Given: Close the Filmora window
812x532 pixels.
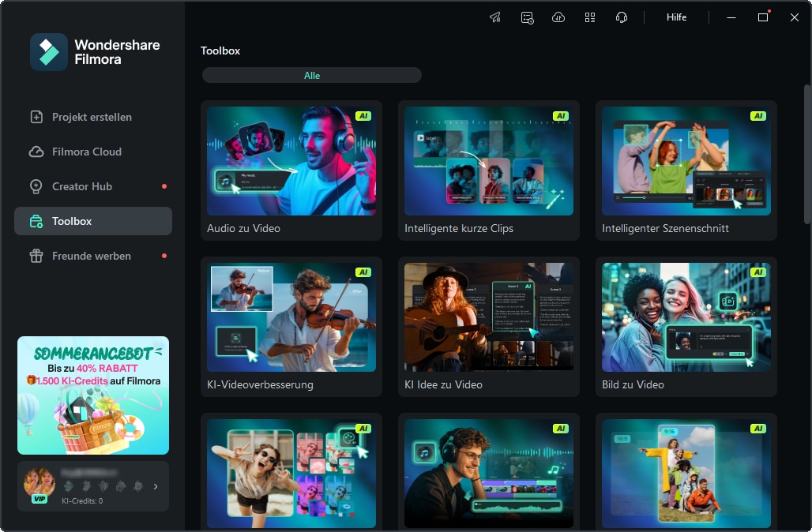Looking at the screenshot, I should point(795,17).
